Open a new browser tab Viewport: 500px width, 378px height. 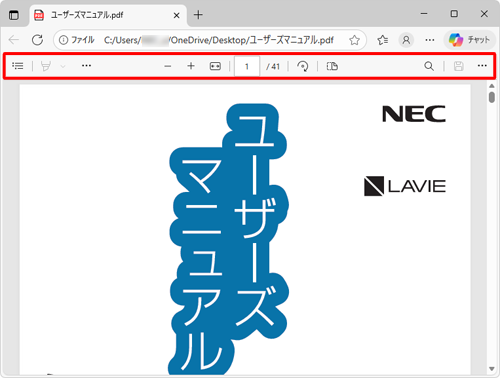pyautogui.click(x=198, y=15)
